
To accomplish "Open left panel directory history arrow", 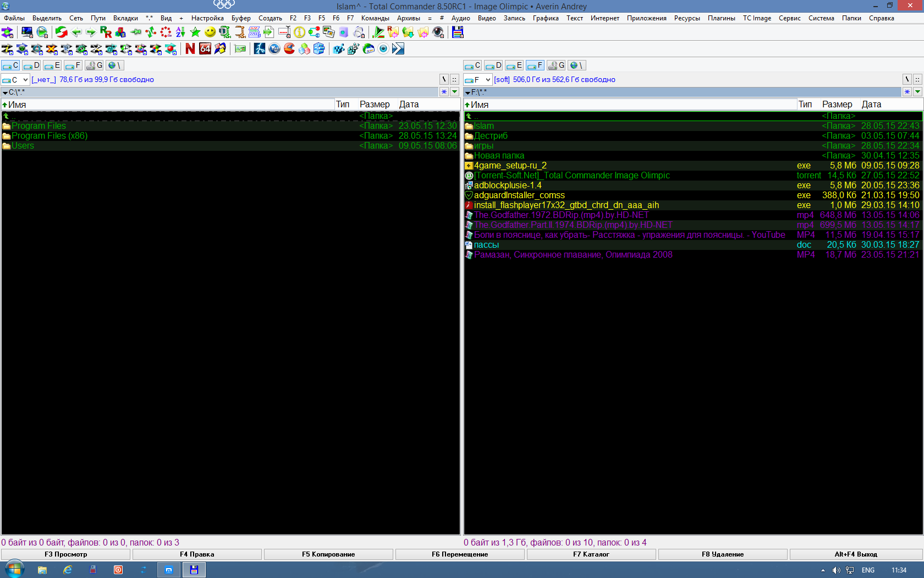I will point(455,92).
